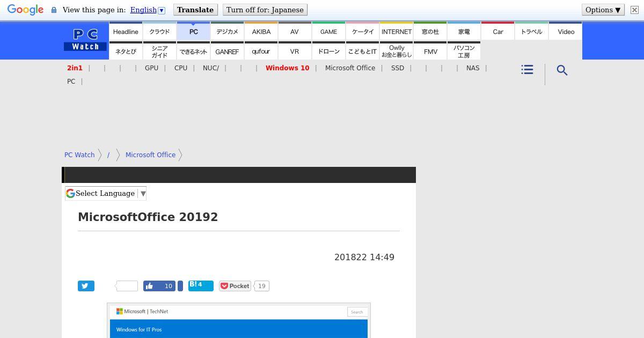Open the パソコン工房 tab
This screenshot has width=644, height=338.
click(464, 51)
